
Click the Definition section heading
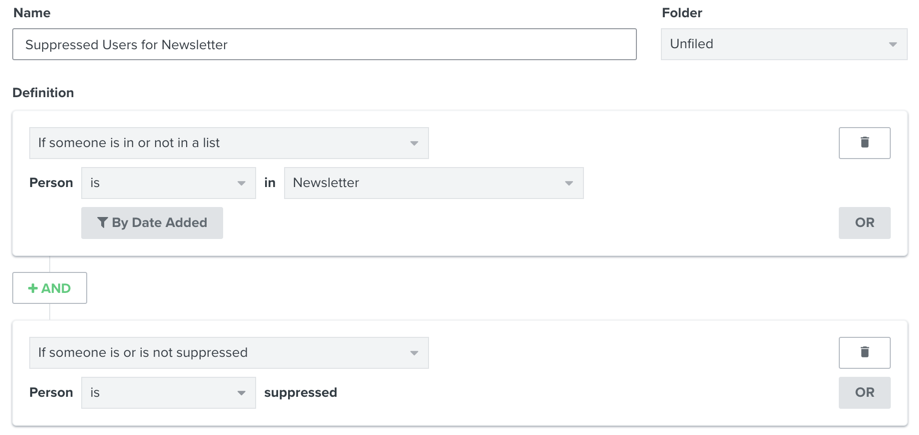click(x=43, y=93)
